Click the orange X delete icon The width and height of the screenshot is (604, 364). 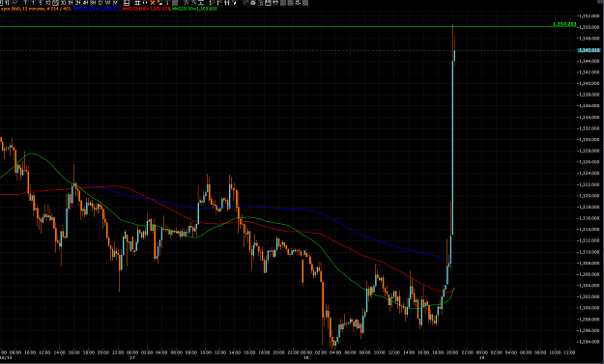[153, 3]
